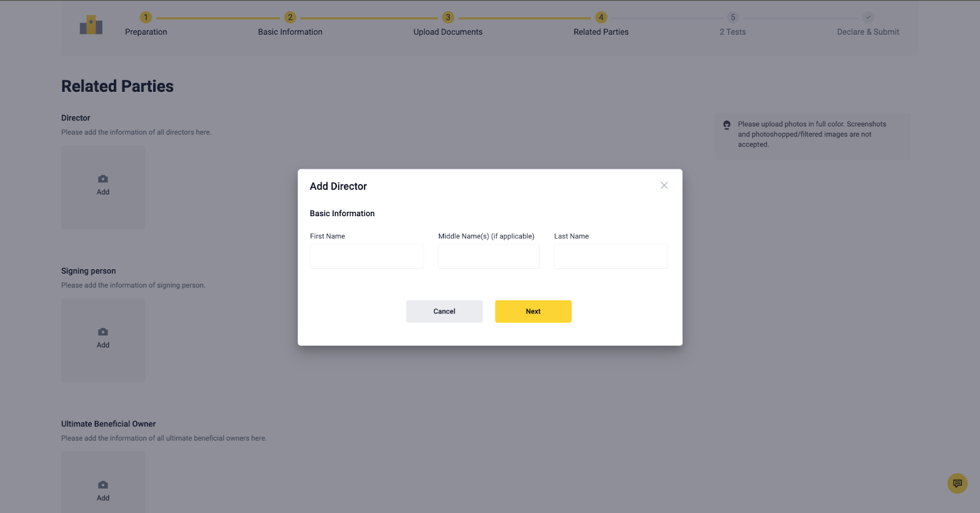
Task: Open the chat support icon
Action: 957,483
